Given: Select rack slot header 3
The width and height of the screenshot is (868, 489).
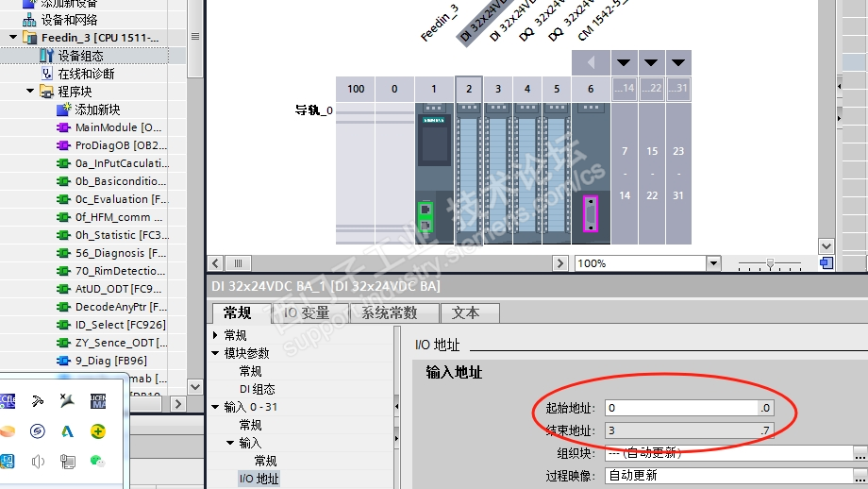Looking at the screenshot, I should [498, 89].
